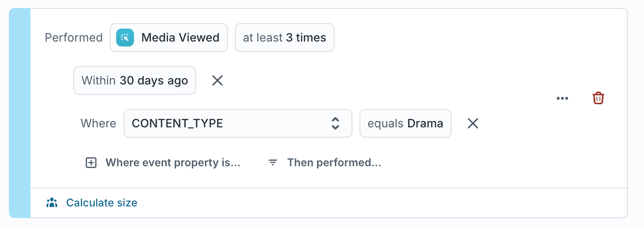The image size is (644, 227).
Task: Click the people icon beside Calculate size
Action: click(x=52, y=203)
